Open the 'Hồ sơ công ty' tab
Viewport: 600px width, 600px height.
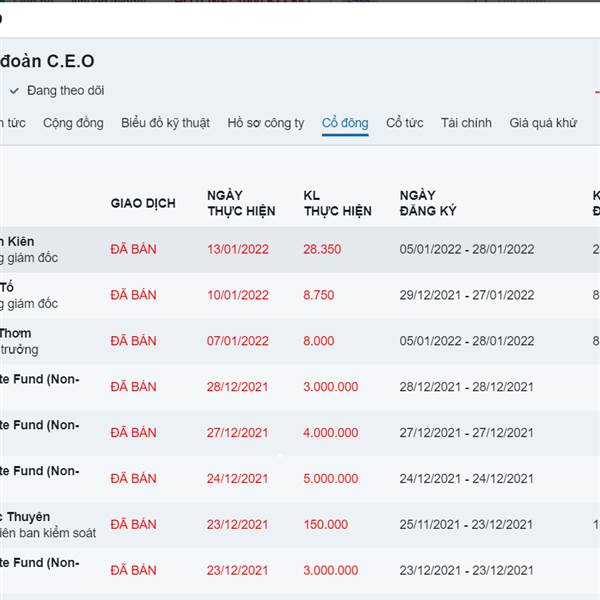point(266,123)
